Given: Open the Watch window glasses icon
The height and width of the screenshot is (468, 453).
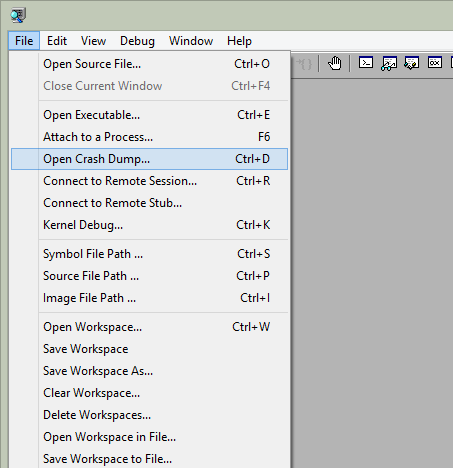Looking at the screenshot, I should pyautogui.click(x=389, y=63).
